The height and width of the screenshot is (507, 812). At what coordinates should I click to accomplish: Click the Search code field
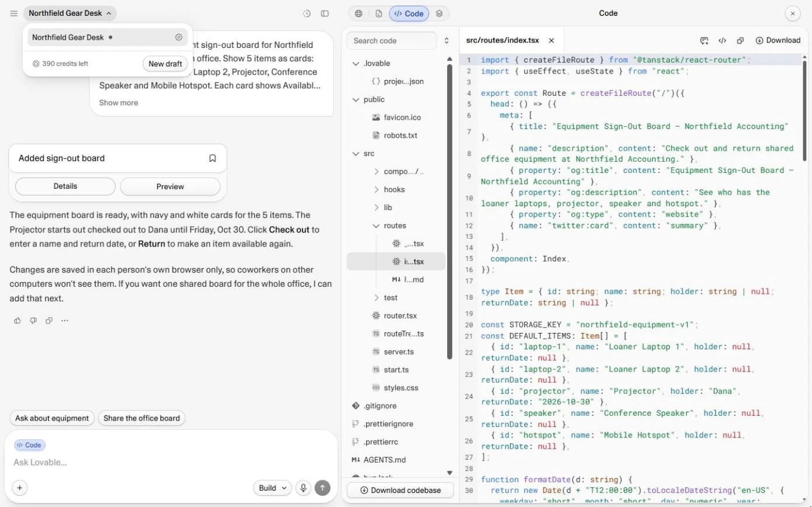[x=392, y=41]
